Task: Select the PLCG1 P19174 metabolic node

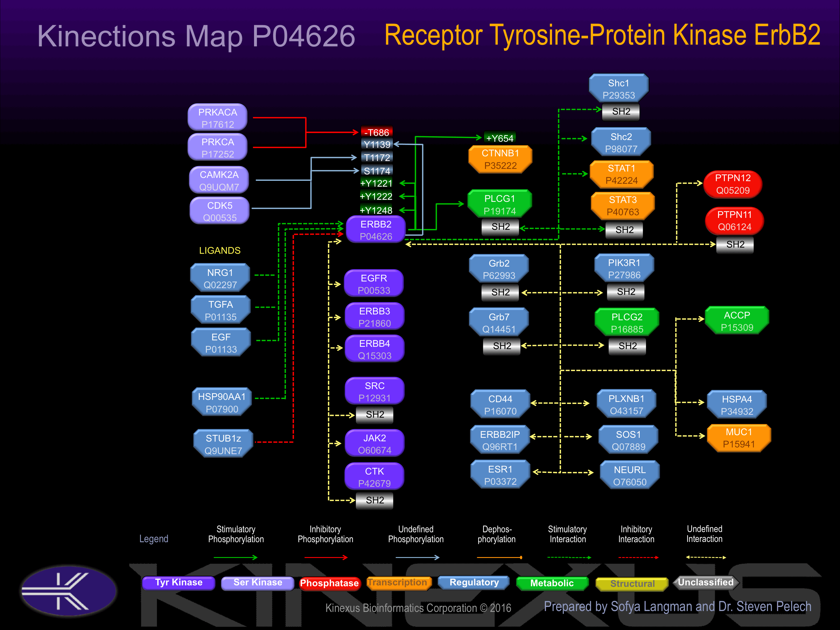Action: 499,204
